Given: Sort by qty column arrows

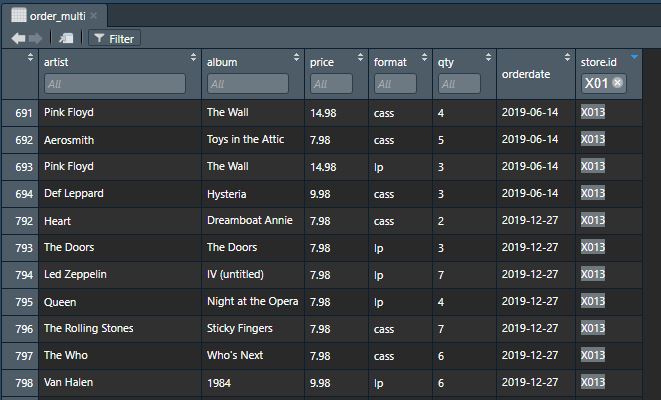Looking at the screenshot, I should pyautogui.click(x=489, y=59).
